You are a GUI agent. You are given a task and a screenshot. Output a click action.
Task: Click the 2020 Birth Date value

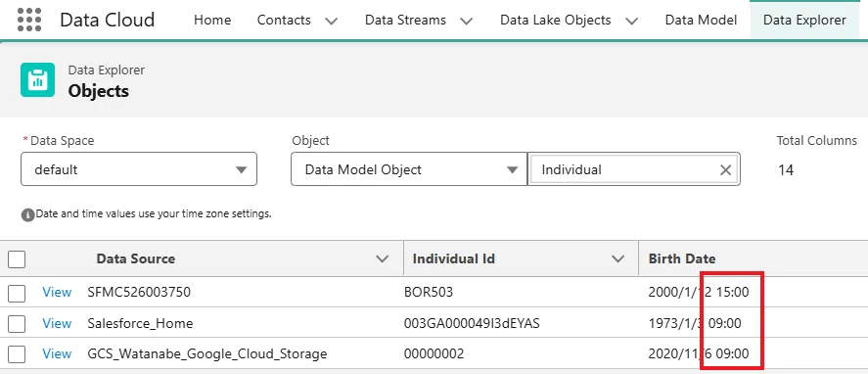coord(699,353)
